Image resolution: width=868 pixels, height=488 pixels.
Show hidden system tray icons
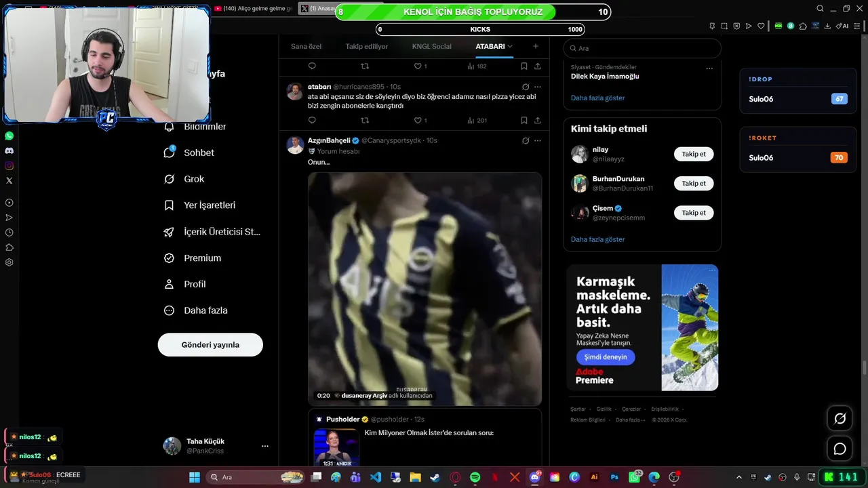(x=738, y=477)
